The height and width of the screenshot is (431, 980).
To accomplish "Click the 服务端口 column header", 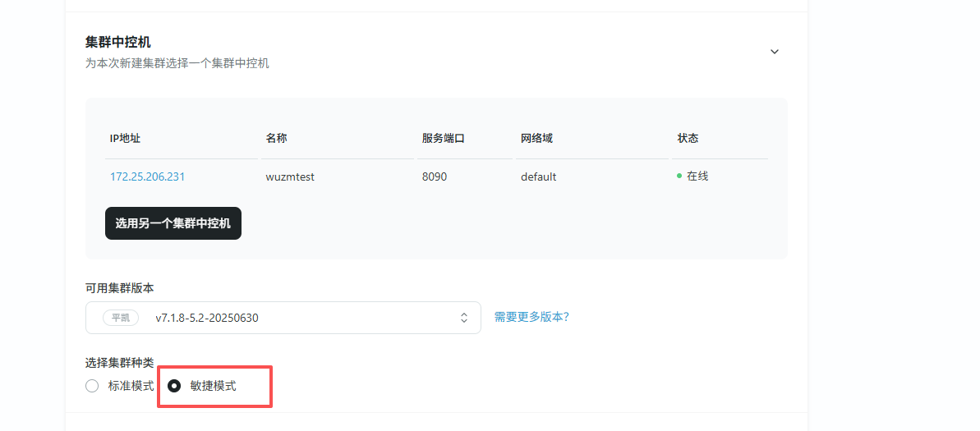I will point(444,138).
